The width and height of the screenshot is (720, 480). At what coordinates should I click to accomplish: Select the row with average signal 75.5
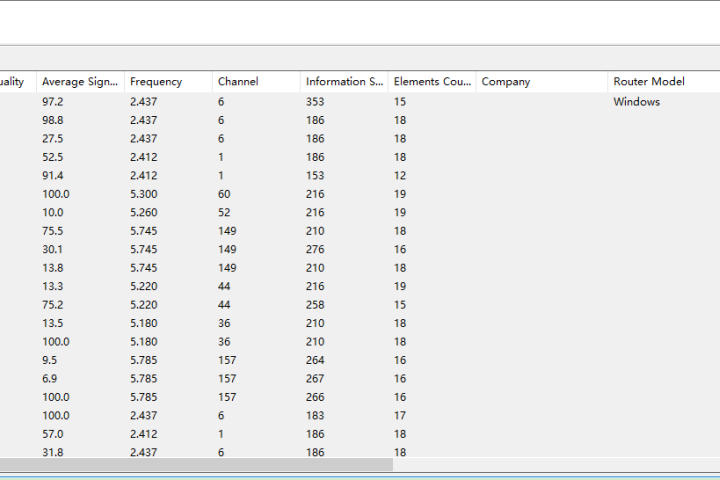click(360, 231)
